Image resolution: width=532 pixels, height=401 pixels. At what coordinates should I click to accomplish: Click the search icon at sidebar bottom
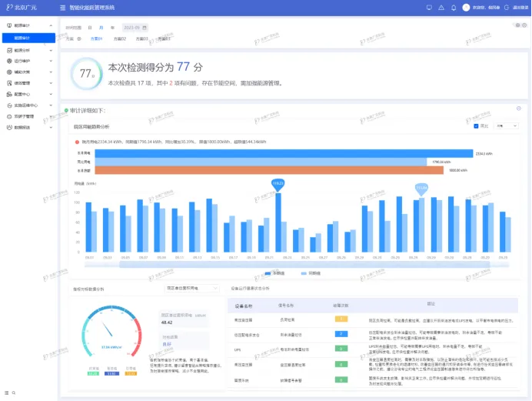[14, 393]
